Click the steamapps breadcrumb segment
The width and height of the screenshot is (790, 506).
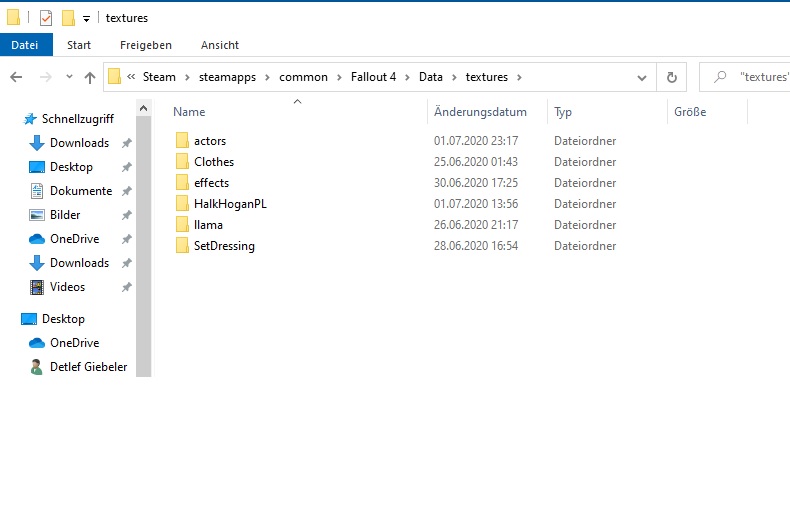point(227,77)
